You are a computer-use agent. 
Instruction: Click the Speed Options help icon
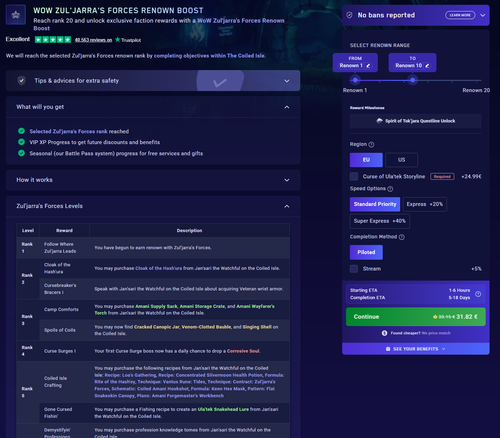click(390, 189)
